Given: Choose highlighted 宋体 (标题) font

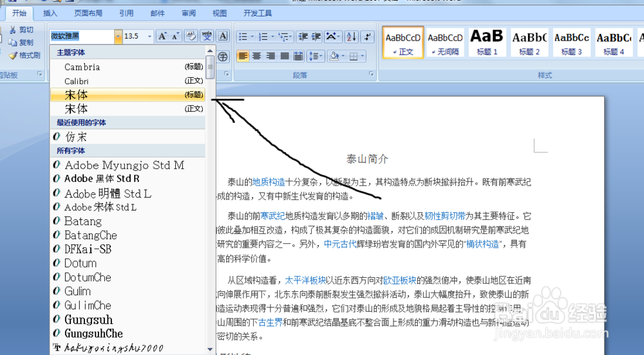Looking at the screenshot, I should click(128, 95).
